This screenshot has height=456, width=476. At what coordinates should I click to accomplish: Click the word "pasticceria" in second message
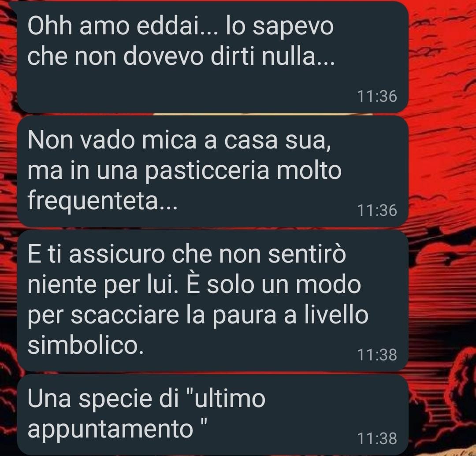click(x=207, y=171)
